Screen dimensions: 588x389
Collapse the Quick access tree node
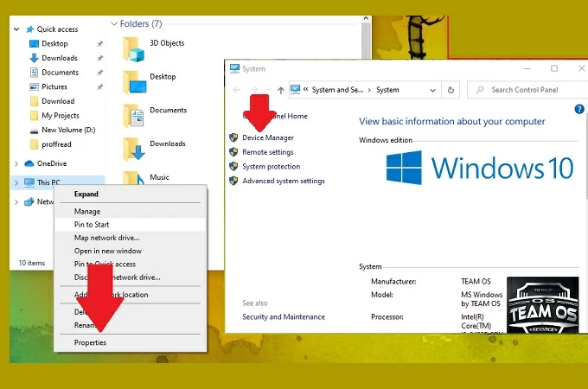[17, 29]
